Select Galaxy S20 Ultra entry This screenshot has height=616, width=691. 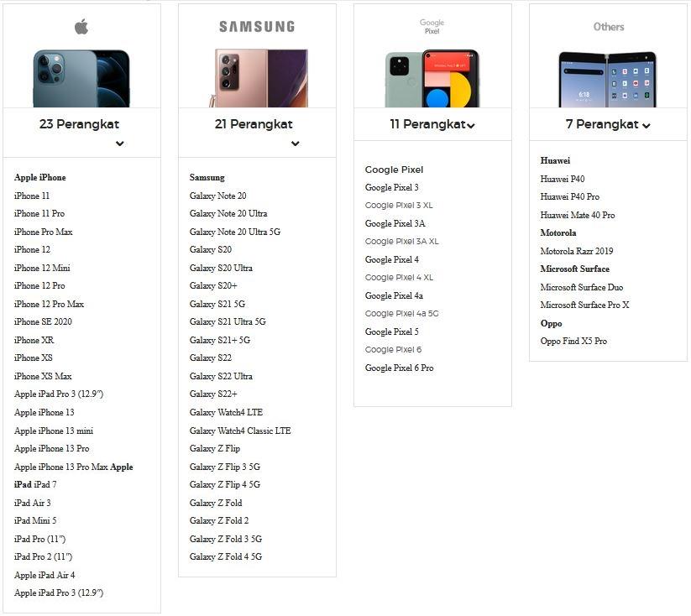pos(221,268)
